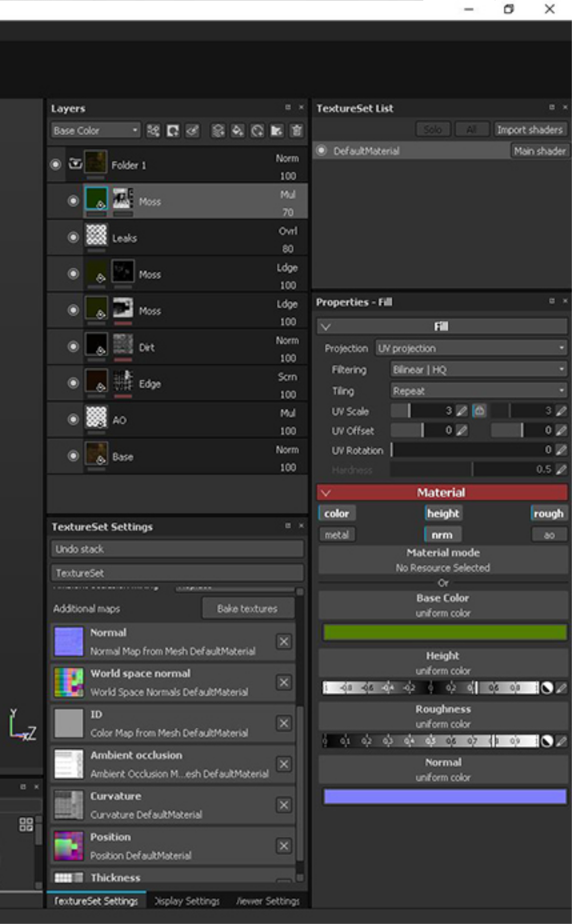The width and height of the screenshot is (572, 924).
Task: Expand the Undo stack section
Action: 177,549
